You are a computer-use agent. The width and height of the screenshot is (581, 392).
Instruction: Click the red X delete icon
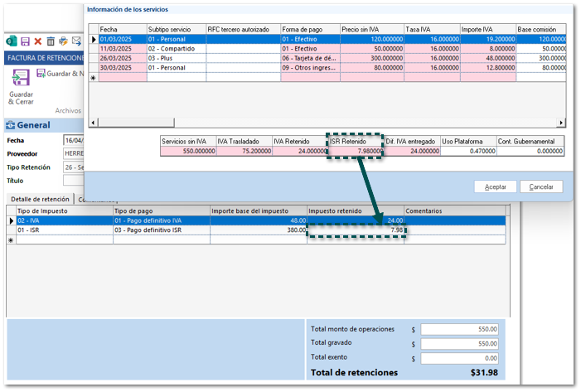click(x=37, y=41)
